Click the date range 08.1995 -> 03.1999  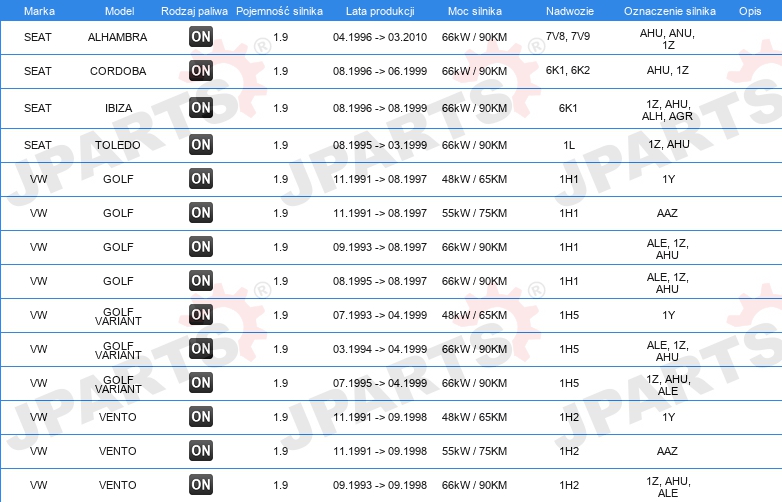pyautogui.click(x=380, y=145)
